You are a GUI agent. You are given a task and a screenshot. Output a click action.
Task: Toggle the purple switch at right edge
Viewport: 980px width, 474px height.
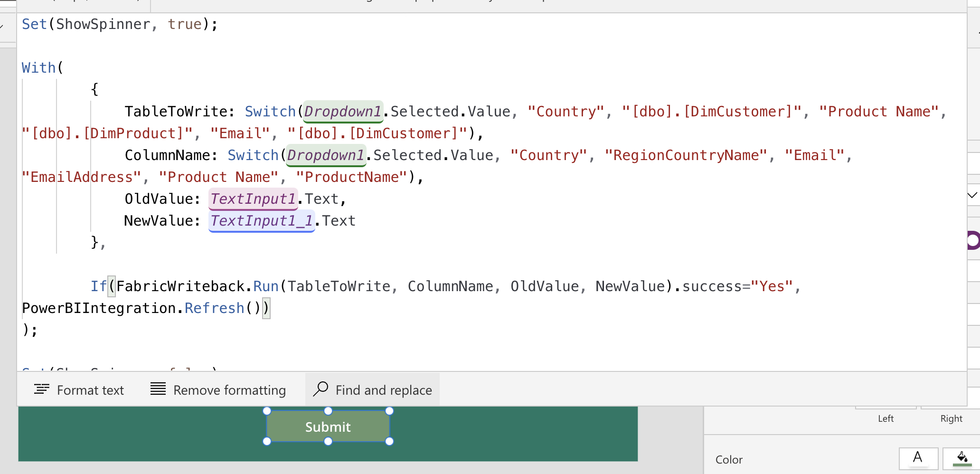(x=972, y=240)
